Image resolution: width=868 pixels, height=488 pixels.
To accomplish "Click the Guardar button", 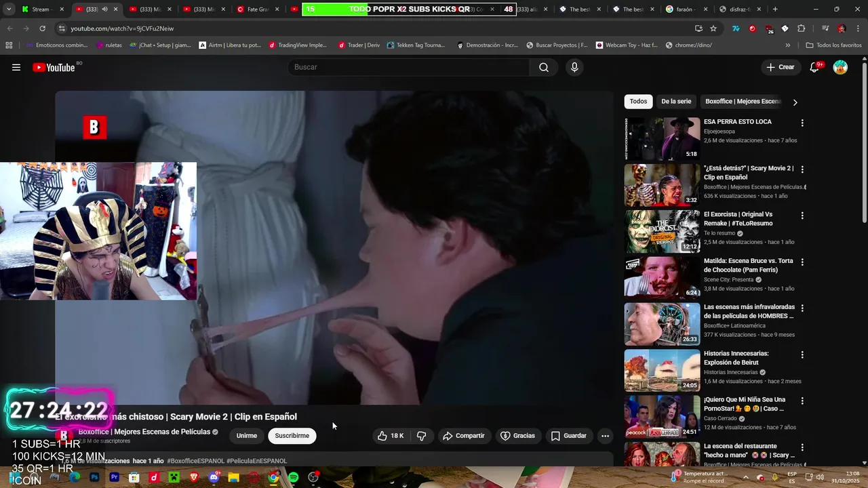I will coord(568,436).
